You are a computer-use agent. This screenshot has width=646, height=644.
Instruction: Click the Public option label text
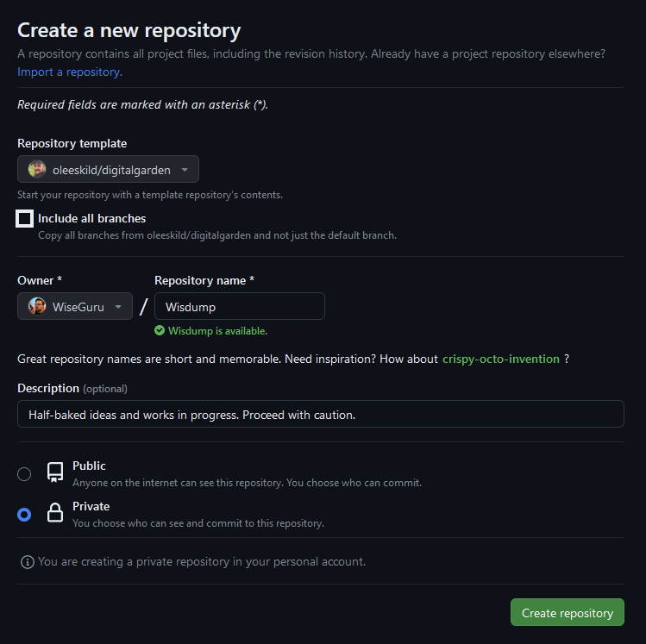click(89, 466)
